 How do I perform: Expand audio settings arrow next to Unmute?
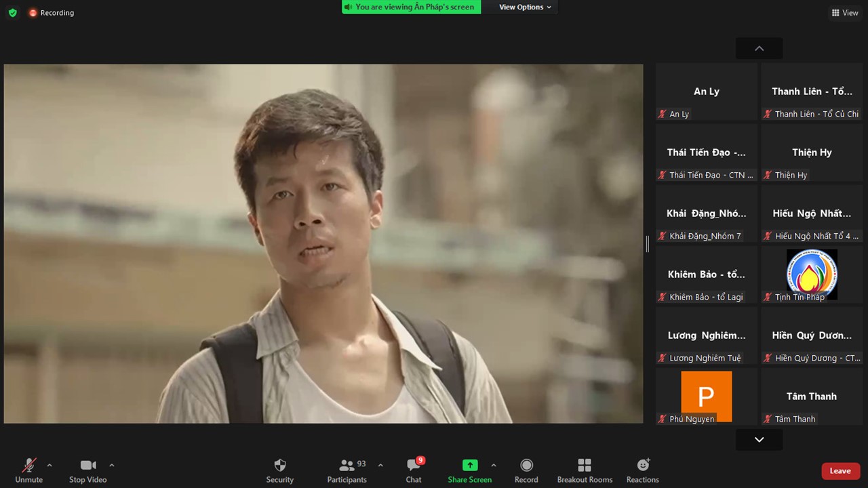click(50, 465)
